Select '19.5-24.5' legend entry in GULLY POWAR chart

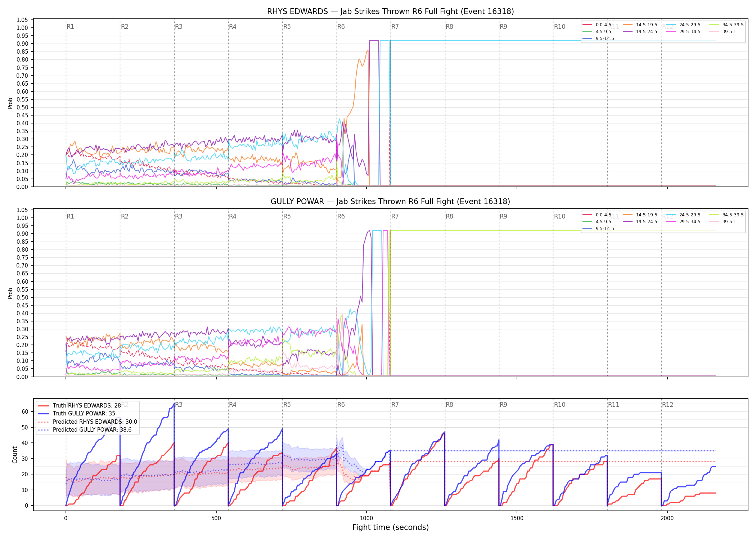coord(640,222)
